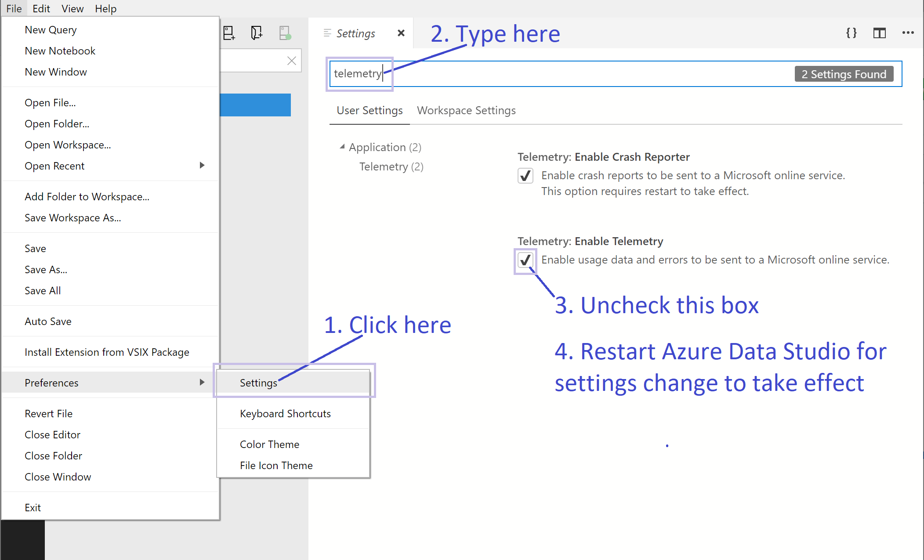
Task: Choose Color Theme submenu item
Action: tap(294, 444)
